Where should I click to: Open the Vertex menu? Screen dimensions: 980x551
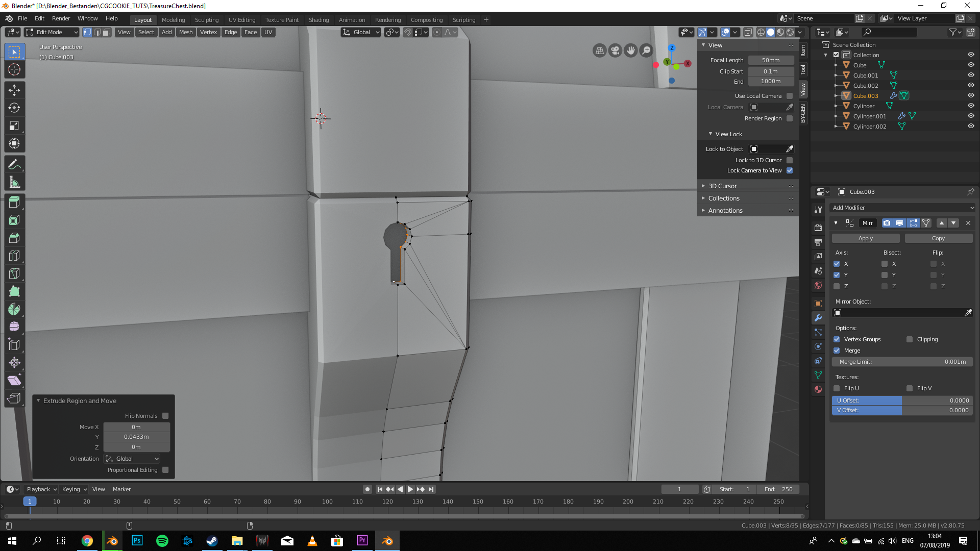pyautogui.click(x=208, y=32)
